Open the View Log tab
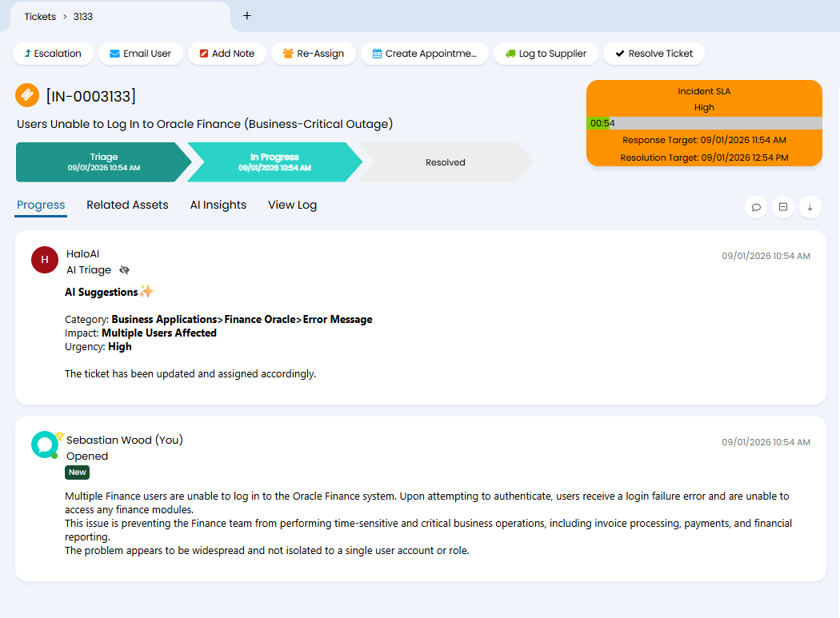840x618 pixels. 292,205
